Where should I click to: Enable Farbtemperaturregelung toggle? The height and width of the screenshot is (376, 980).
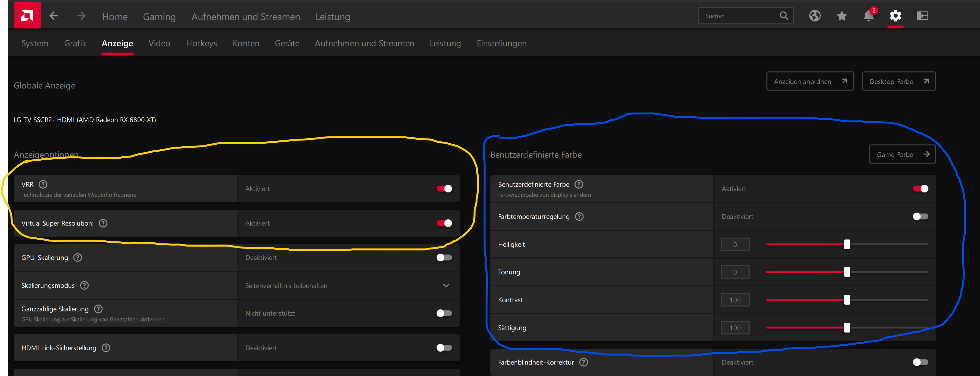click(920, 217)
